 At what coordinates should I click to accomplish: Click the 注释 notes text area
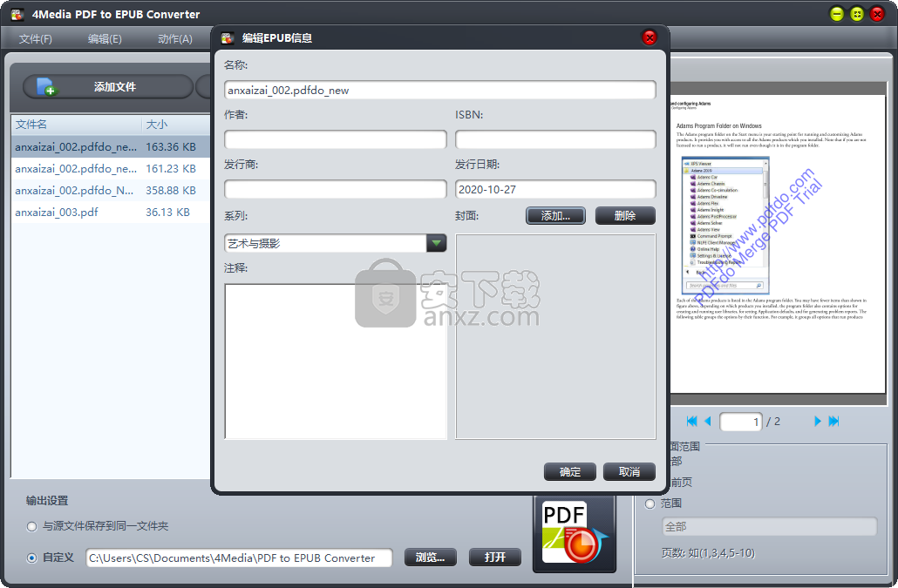(336, 362)
